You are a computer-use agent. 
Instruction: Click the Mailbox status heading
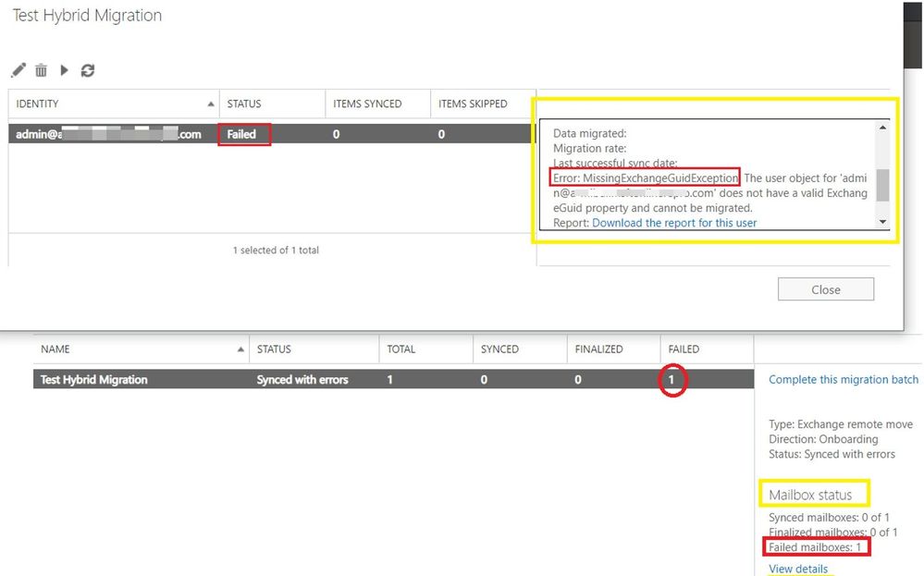click(x=810, y=495)
